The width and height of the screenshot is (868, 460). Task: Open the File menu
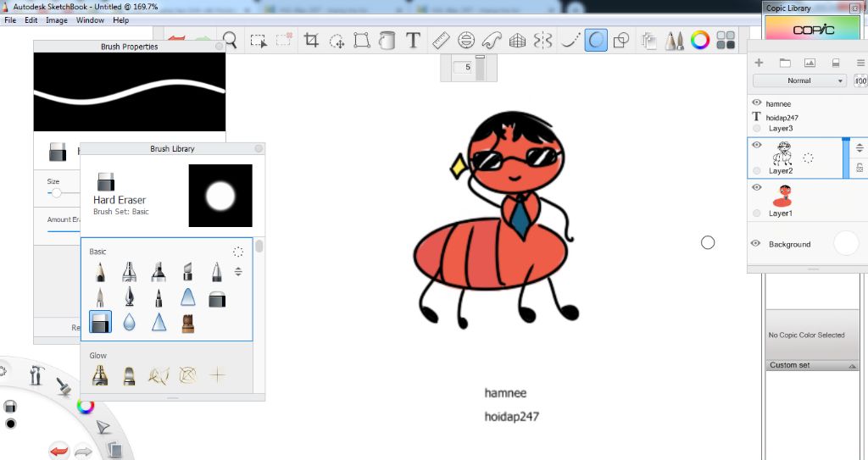10,20
